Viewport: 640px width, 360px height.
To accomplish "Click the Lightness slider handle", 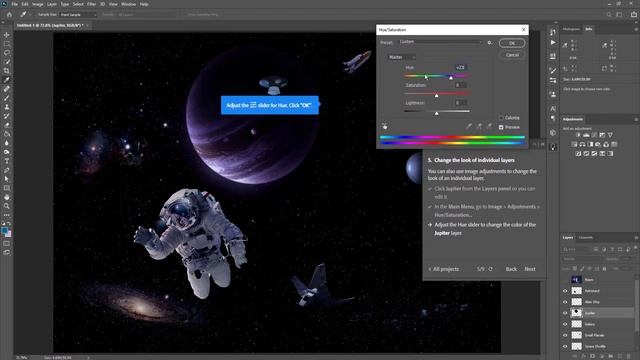I will coord(436,113).
